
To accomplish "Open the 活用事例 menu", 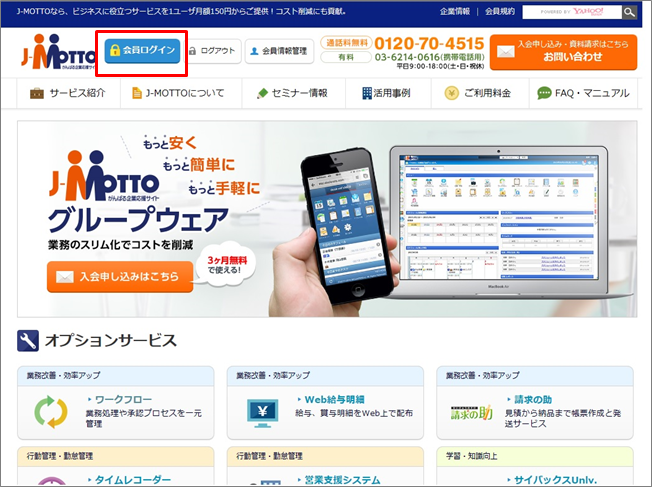I will 388,93.
